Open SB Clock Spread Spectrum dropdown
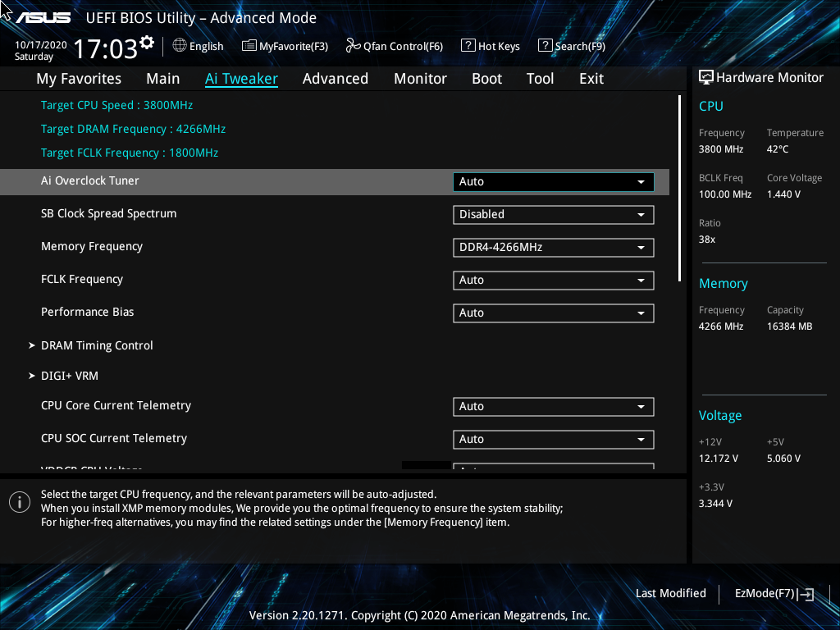This screenshot has width=840, height=630. point(554,215)
